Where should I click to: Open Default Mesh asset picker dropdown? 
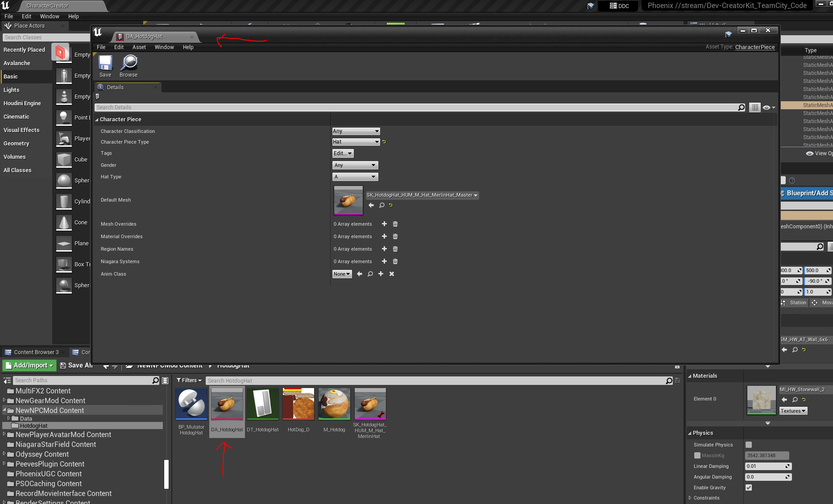pyautogui.click(x=422, y=195)
